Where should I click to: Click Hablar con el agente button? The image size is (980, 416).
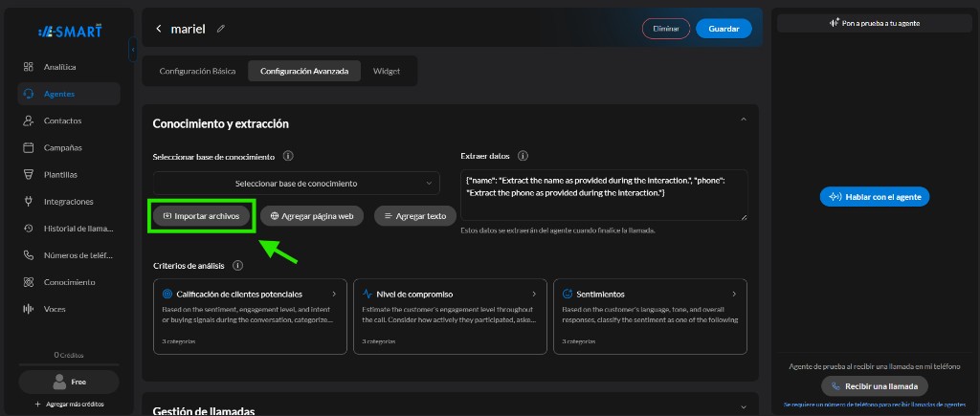875,197
